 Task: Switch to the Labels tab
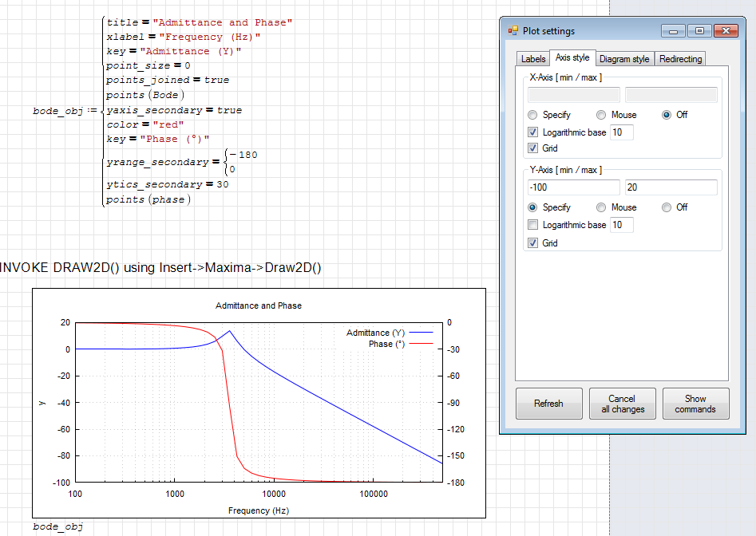pos(532,58)
